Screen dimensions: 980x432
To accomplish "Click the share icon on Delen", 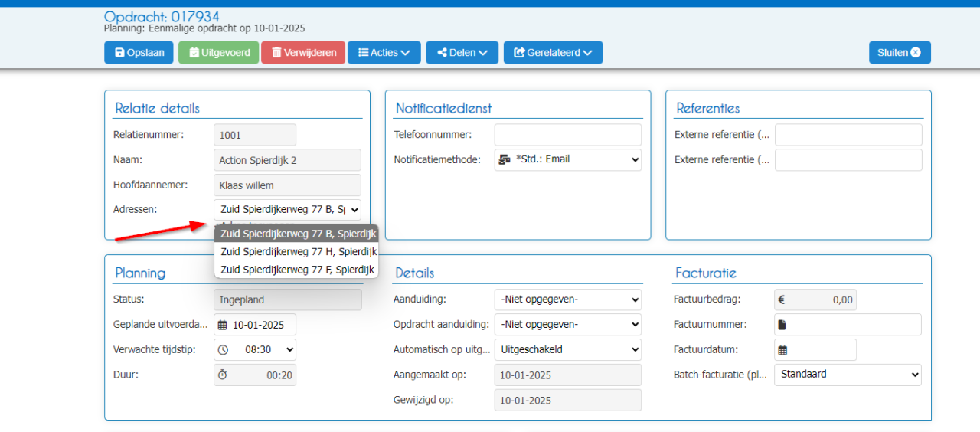I will click(x=442, y=53).
